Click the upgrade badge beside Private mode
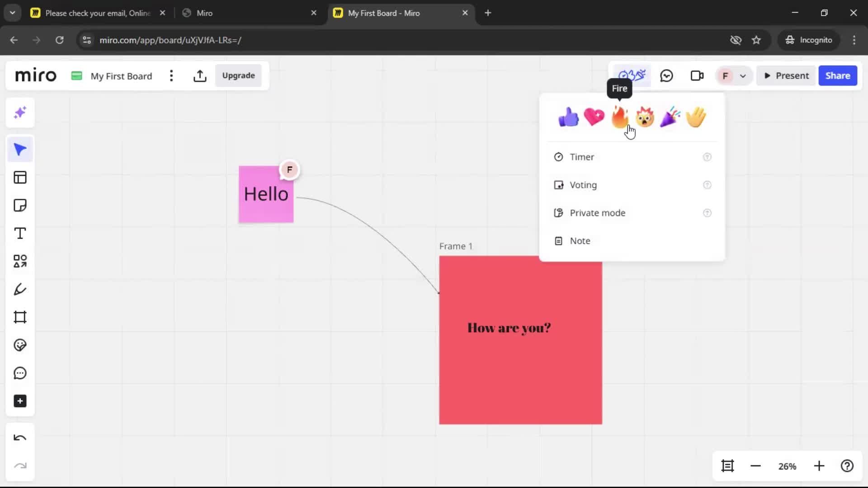 point(707,213)
